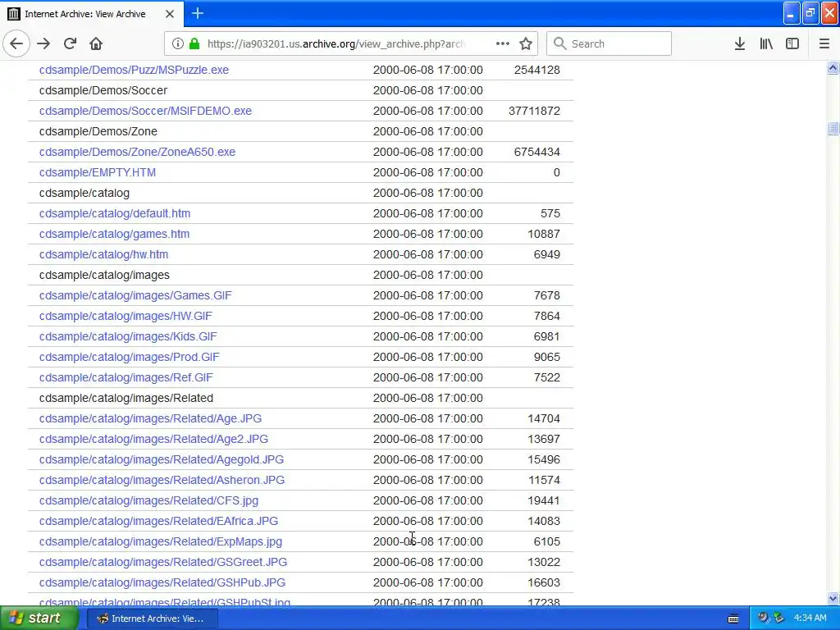
Task: Click the on-screen keyboard taskbar icon
Action: [733, 619]
